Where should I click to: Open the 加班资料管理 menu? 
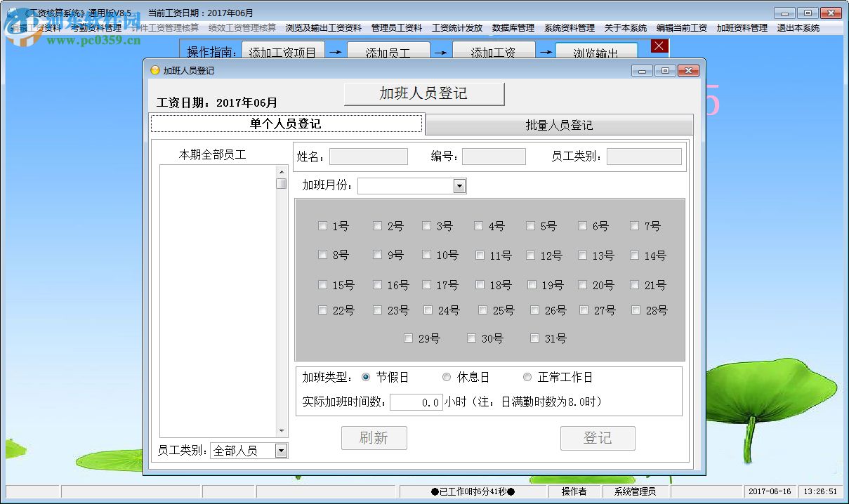pyautogui.click(x=744, y=28)
